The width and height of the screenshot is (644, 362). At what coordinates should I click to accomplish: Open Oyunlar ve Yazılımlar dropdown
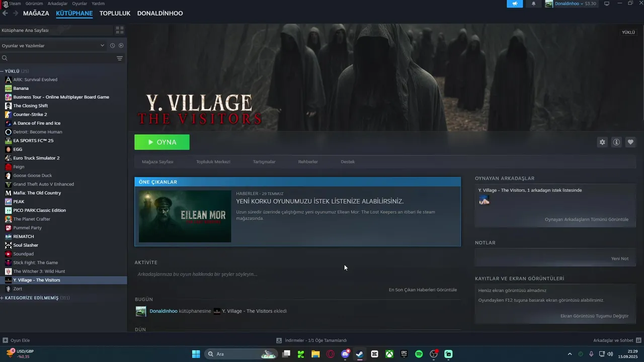53,46
